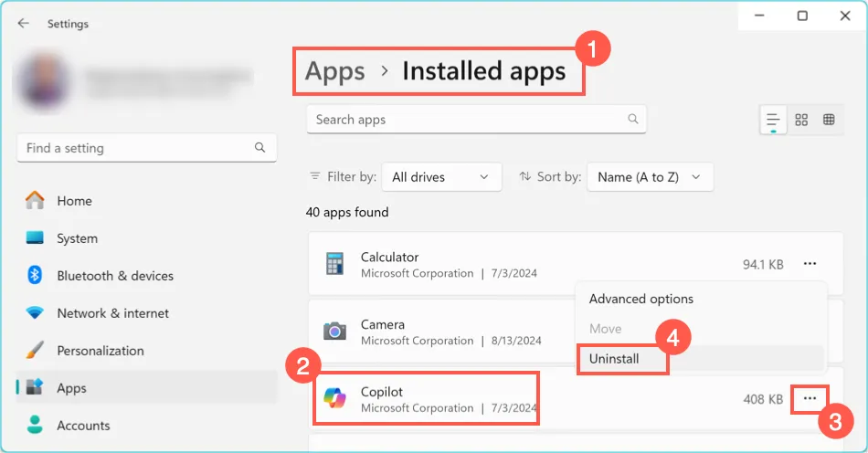Open the System settings page
Image resolution: width=868 pixels, height=453 pixels.
[x=147, y=238]
